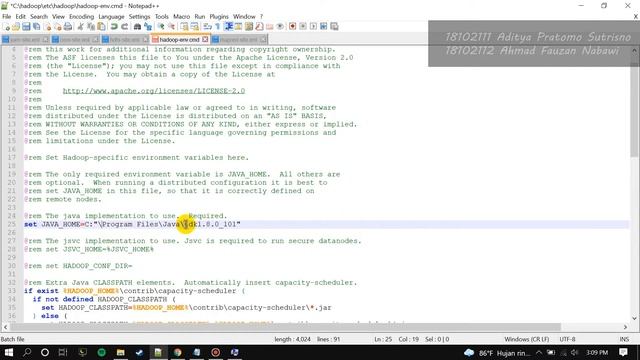Toggle Synchronize Vertical Scrolling icon

(184, 27)
